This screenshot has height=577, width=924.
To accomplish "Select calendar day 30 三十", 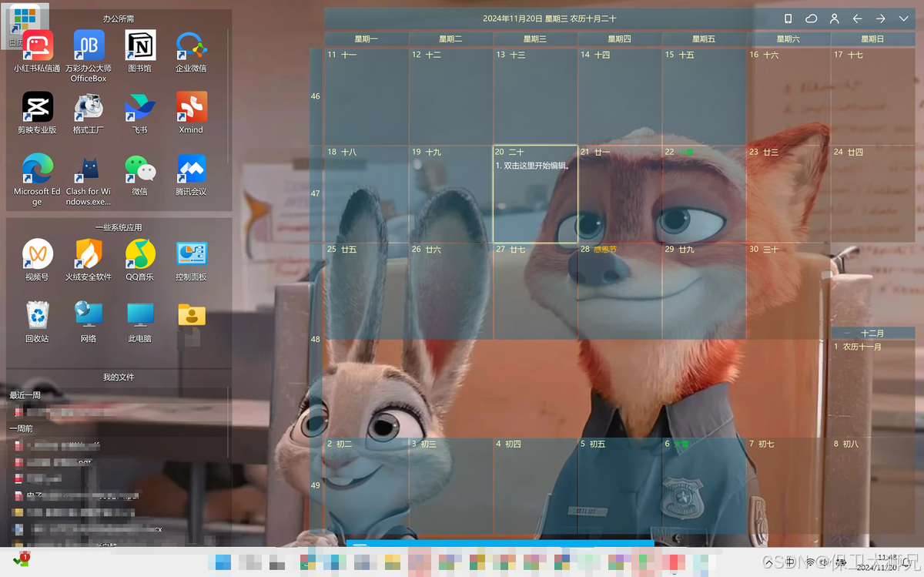I will (788, 291).
